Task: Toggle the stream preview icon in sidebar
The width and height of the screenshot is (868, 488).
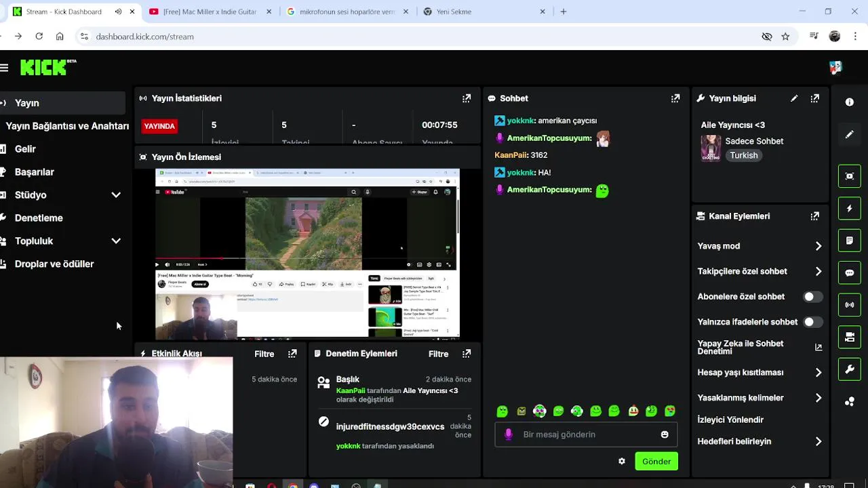Action: point(850,176)
